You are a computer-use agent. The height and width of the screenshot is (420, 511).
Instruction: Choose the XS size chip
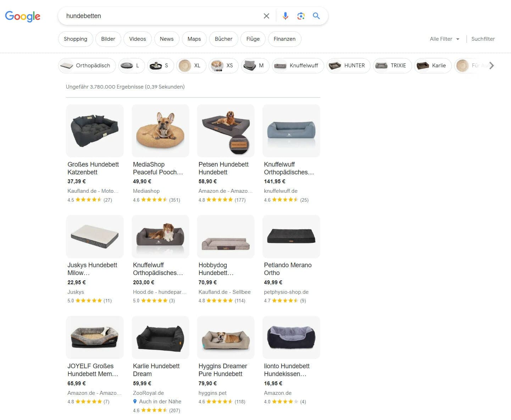tap(223, 66)
